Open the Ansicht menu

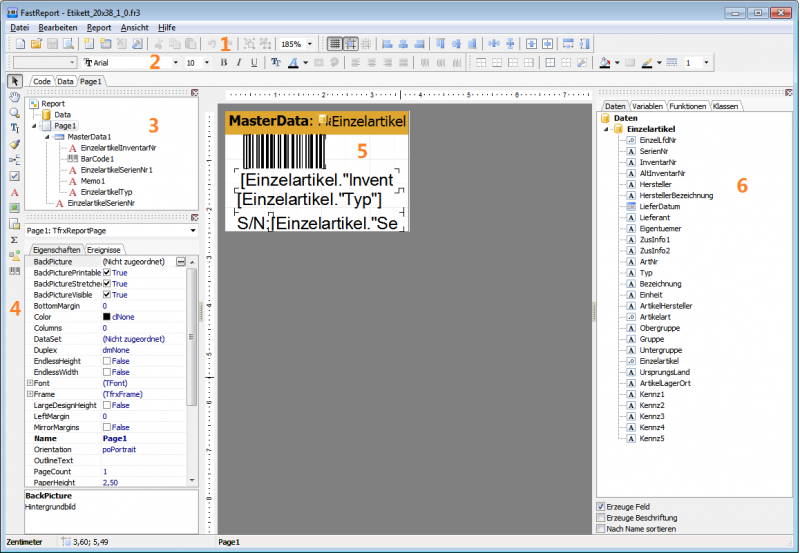tap(134, 28)
